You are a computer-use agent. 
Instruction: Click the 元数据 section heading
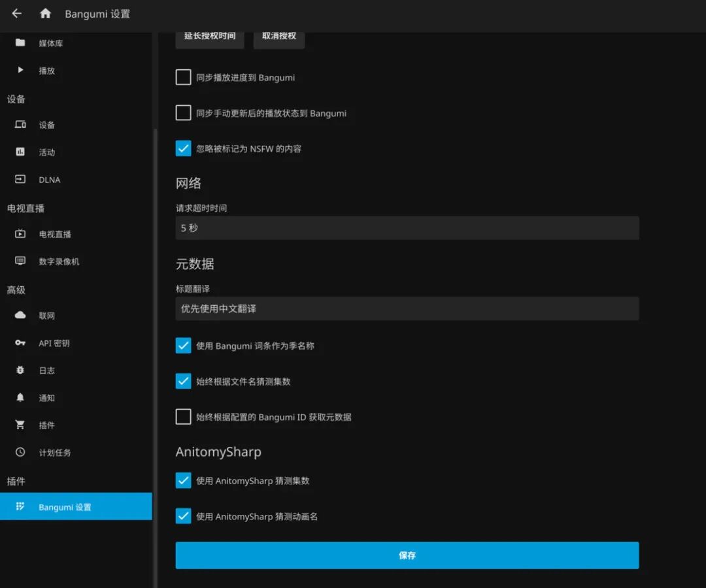pos(195,264)
